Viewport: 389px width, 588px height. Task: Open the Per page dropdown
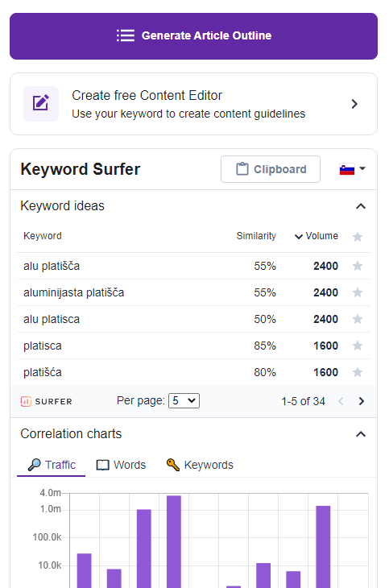(184, 401)
